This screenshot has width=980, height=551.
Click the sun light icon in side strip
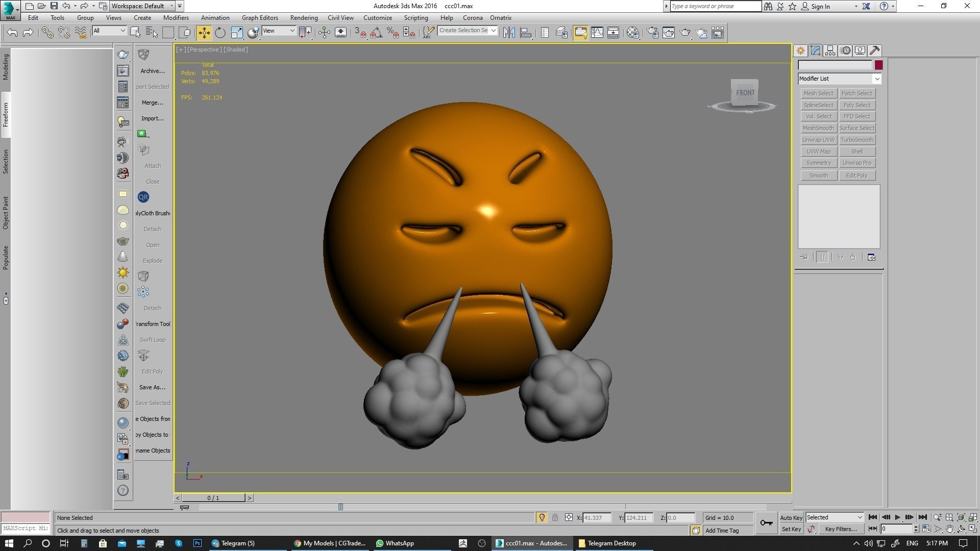123,272
